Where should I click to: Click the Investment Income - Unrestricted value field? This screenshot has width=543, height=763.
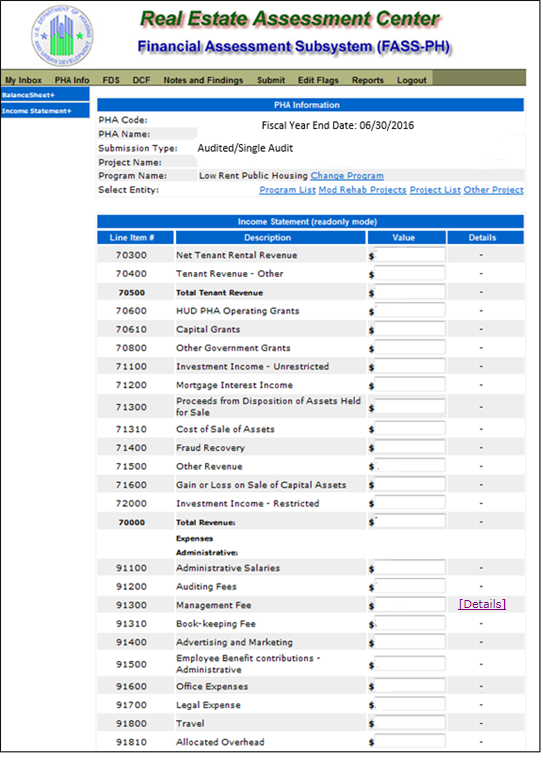click(410, 366)
